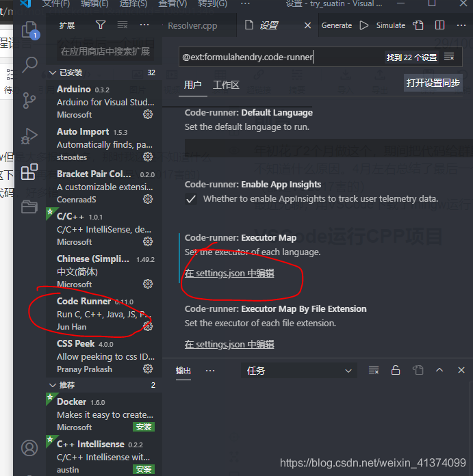
Task: Open Bracket Pair Colorizer gear settings
Action: 148,199
